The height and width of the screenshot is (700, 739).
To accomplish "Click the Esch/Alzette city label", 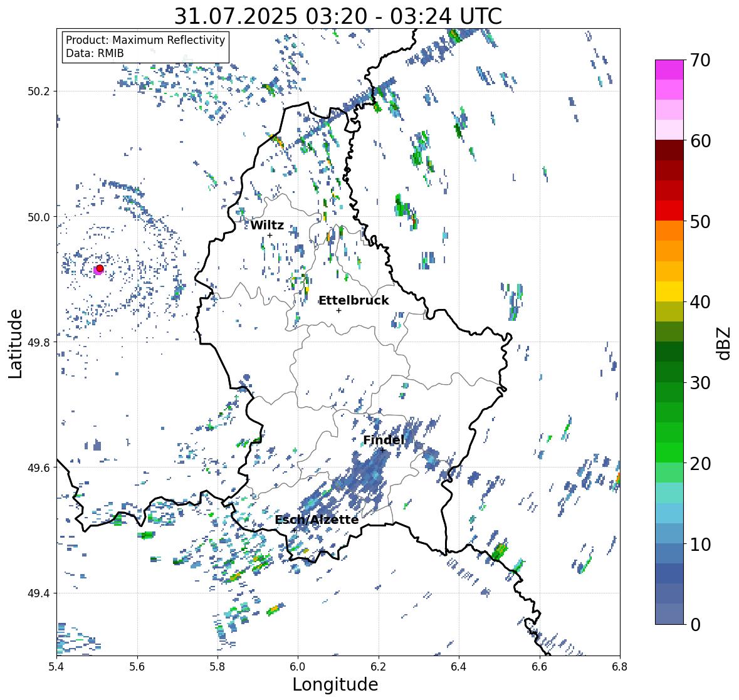I will click(317, 520).
